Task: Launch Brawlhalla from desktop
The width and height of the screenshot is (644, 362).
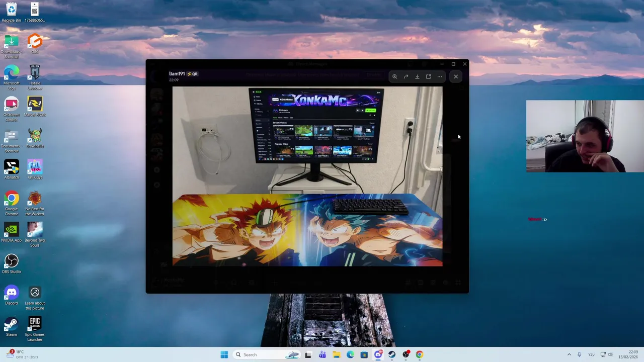Action: pos(35,138)
